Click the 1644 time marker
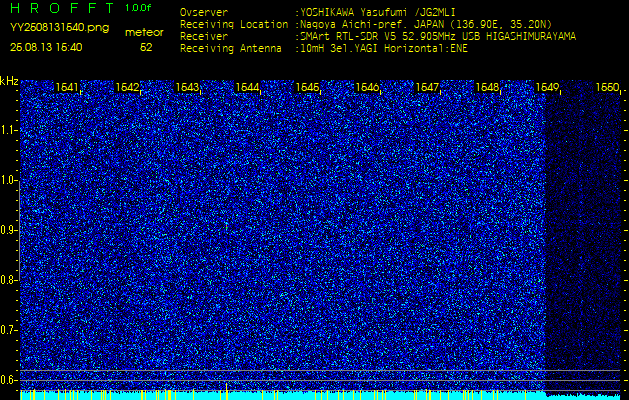The width and height of the screenshot is (629, 400). pos(247,87)
